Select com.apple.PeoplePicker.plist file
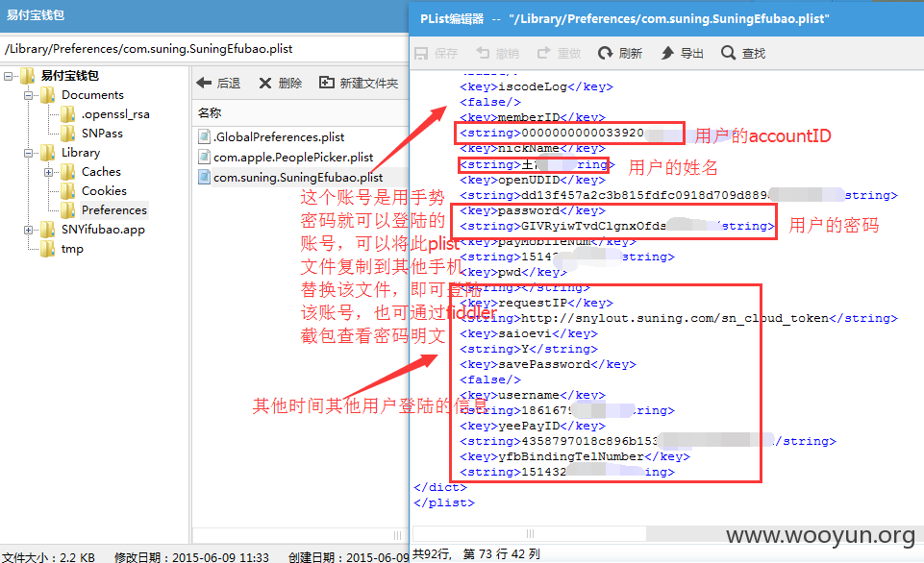The height and width of the screenshot is (563, 924). 293,158
